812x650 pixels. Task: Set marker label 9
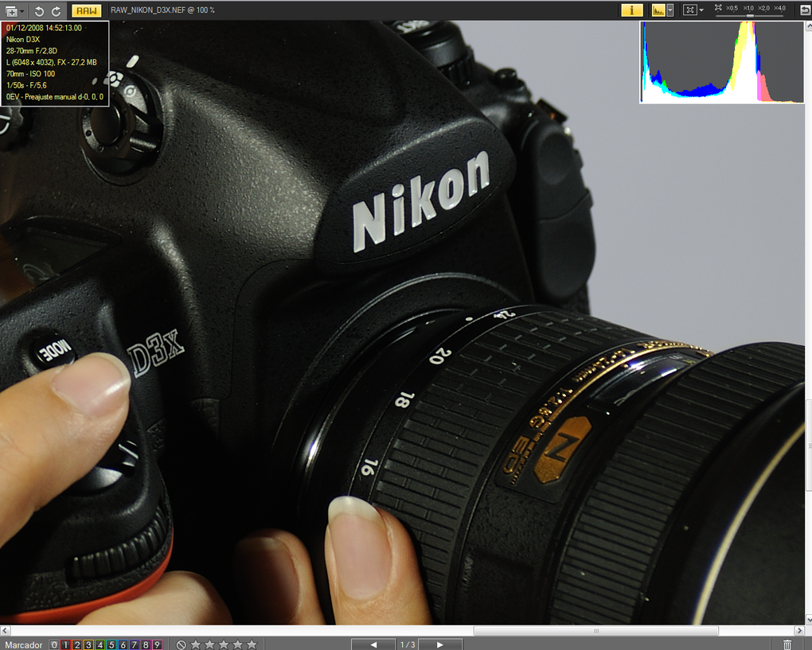[x=156, y=644]
